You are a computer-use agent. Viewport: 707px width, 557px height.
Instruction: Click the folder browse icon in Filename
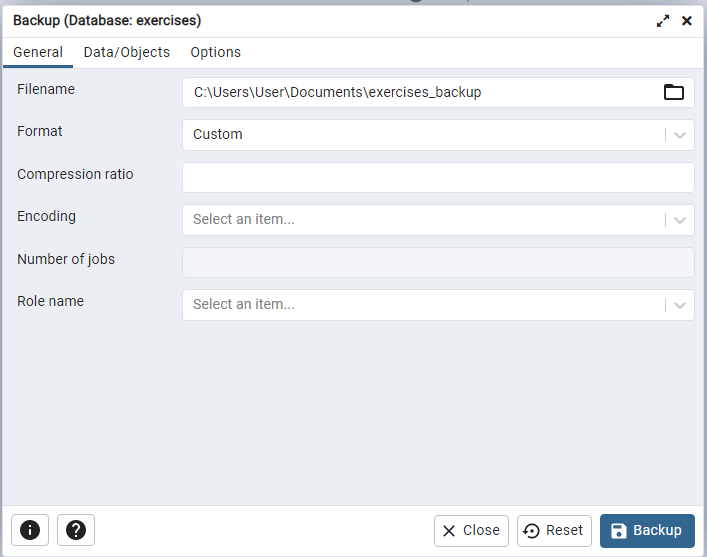[x=674, y=92]
